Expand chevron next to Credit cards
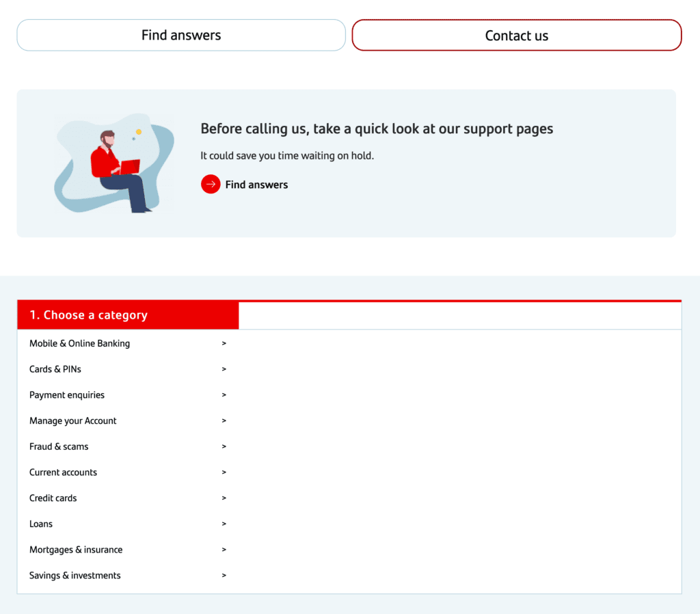 click(x=224, y=498)
